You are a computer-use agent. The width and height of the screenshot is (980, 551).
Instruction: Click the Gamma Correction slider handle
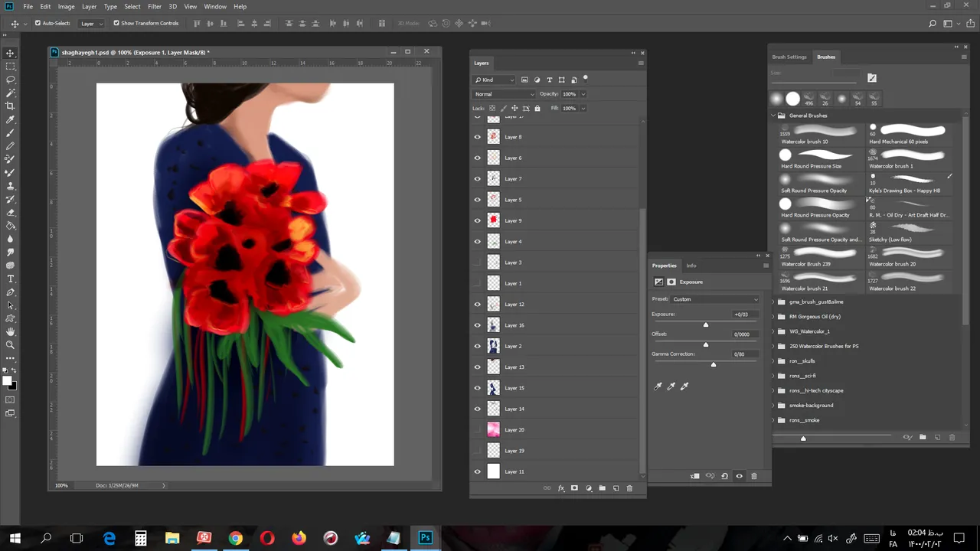(714, 364)
